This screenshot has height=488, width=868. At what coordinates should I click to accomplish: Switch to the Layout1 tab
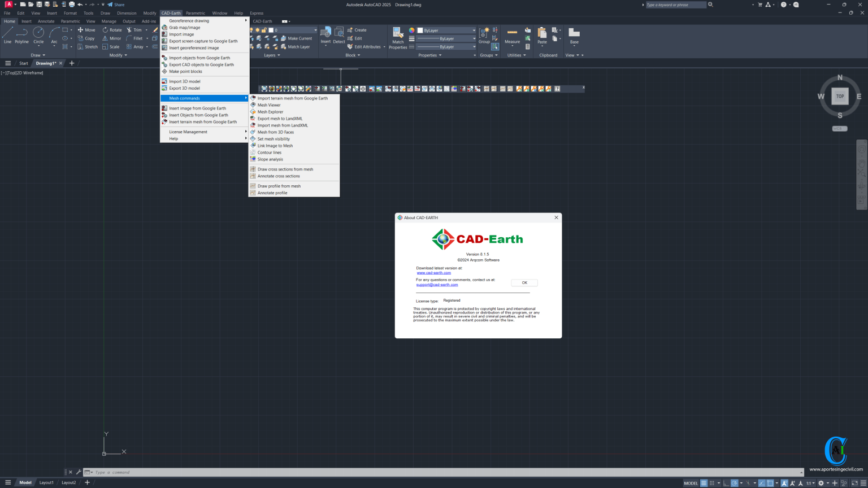pos(46,482)
